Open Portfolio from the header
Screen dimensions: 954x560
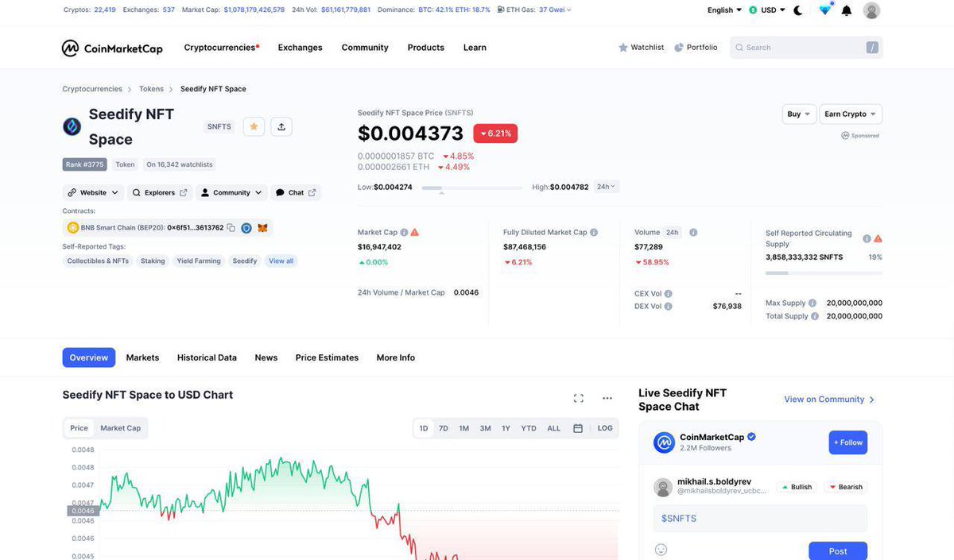point(696,48)
